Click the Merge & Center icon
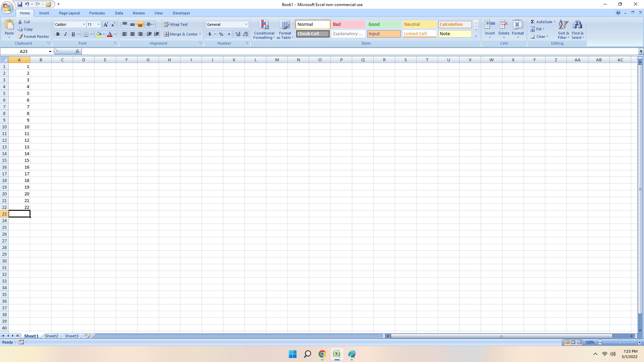 pos(166,34)
